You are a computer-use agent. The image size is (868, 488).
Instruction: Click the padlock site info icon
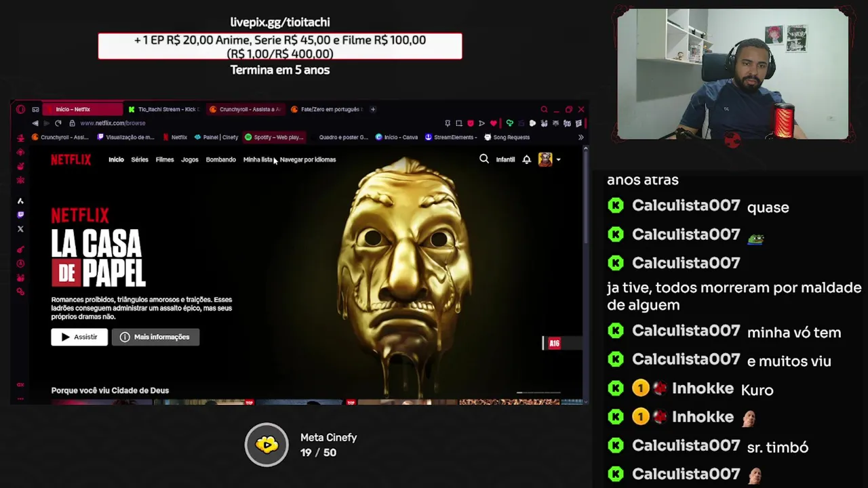[72, 123]
